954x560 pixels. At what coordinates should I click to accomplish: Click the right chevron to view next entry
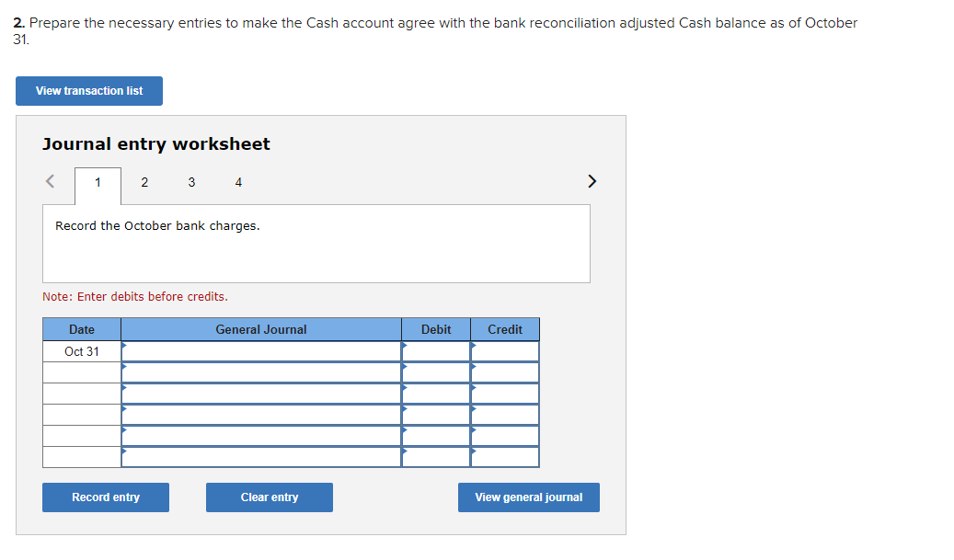(x=592, y=181)
